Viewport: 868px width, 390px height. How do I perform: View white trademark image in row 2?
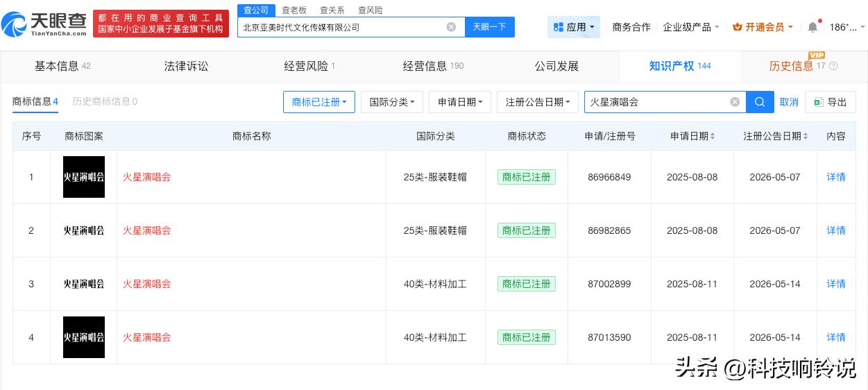(x=84, y=230)
